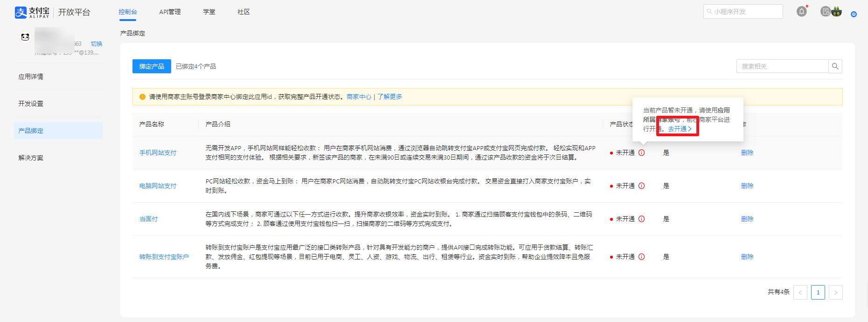Click the Alipay logo in header
The width and height of the screenshot is (868, 322).
tap(32, 12)
